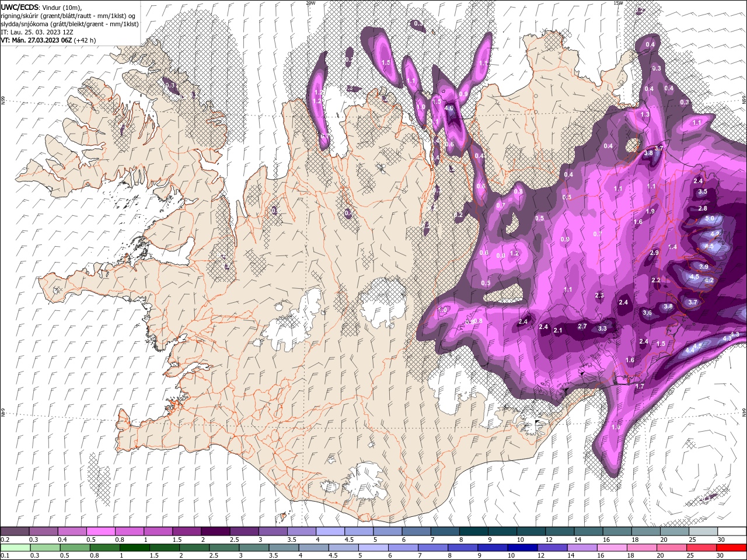Click the pale grey 25–30 swatch in top legend
Image resolution: width=747 pixels, height=560 pixels.
[x=703, y=531]
